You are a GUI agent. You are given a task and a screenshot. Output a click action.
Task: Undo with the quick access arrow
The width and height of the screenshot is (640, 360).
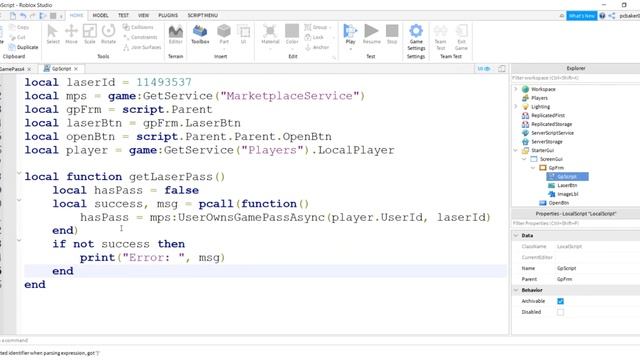23,16
